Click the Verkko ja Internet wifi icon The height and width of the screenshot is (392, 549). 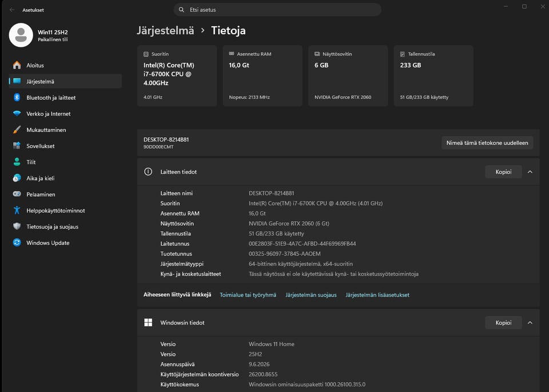(x=17, y=113)
